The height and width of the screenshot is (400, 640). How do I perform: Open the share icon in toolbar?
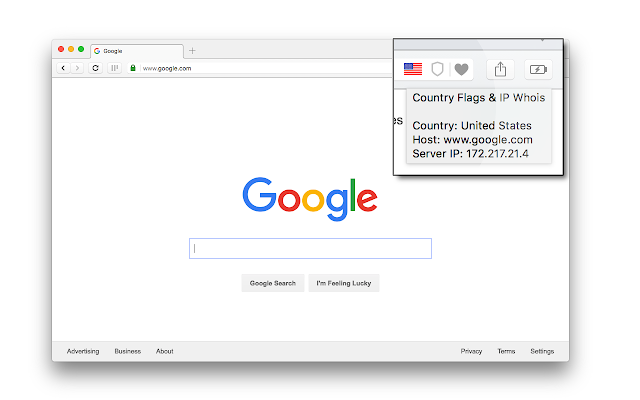500,69
